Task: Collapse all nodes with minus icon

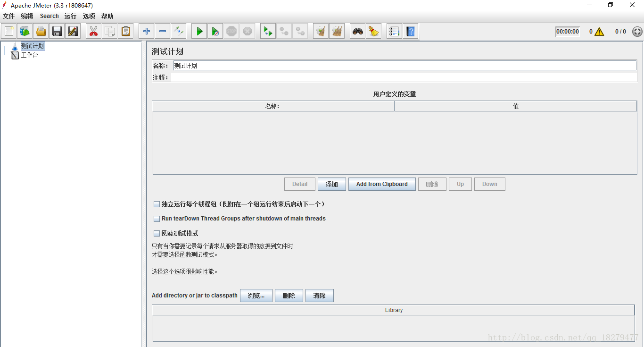Action: click(163, 31)
